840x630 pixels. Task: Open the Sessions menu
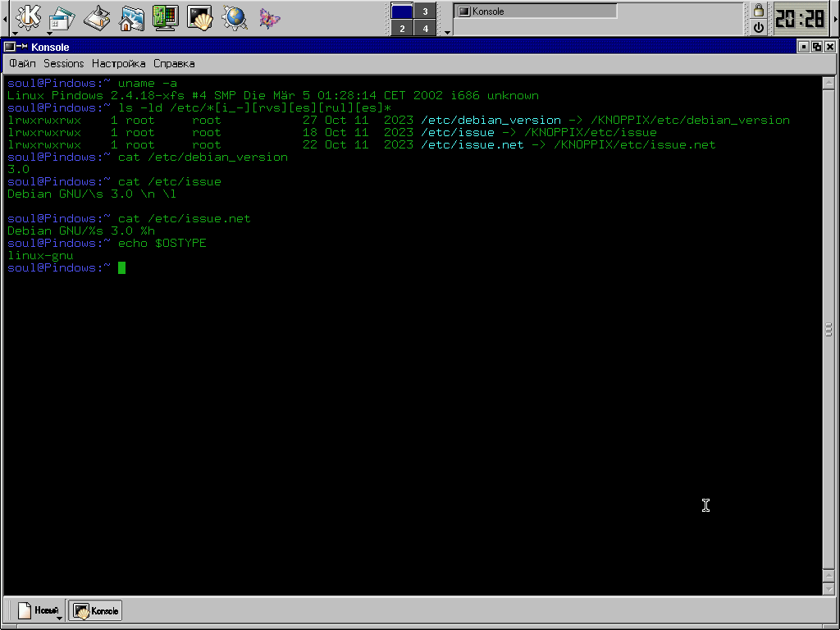[x=64, y=63]
